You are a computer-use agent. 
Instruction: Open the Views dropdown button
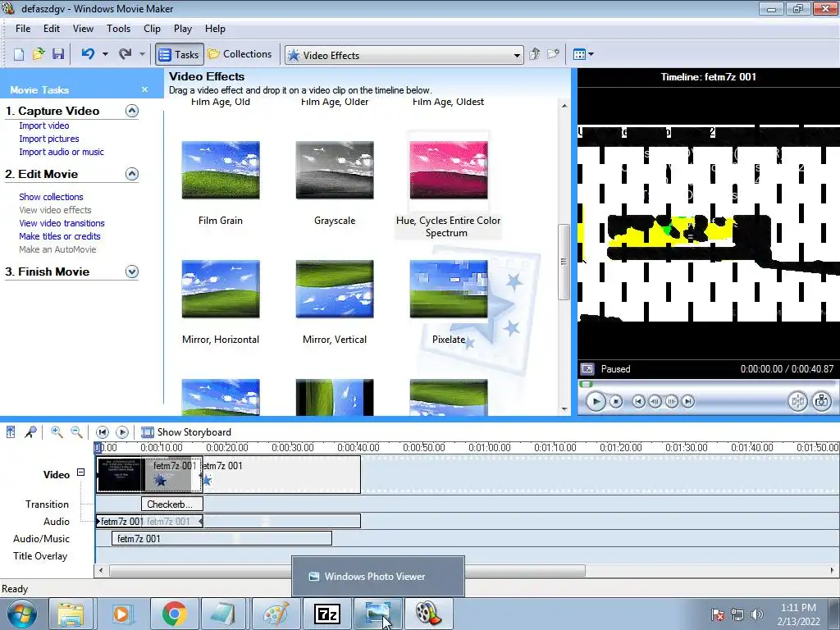(583, 54)
